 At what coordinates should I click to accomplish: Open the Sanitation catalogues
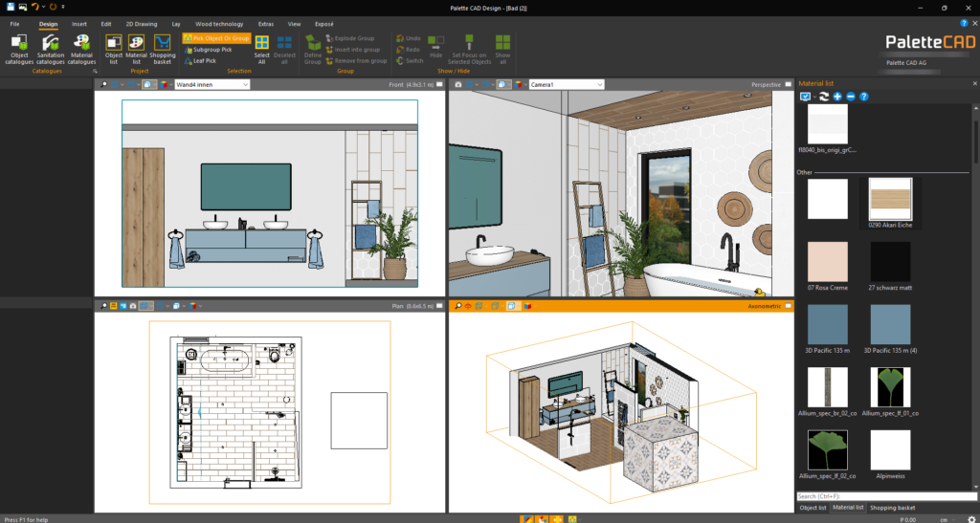point(51,48)
